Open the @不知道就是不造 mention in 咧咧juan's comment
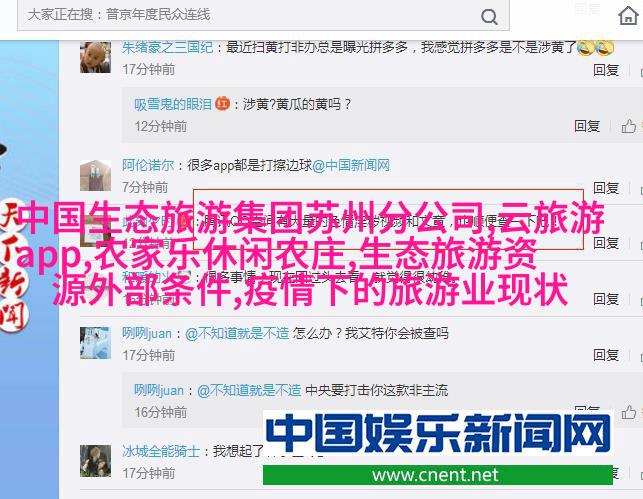This screenshot has height=499, width=643. (x=237, y=333)
